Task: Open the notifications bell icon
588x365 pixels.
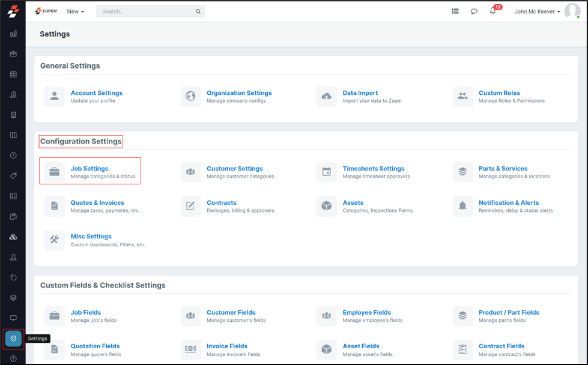Action: tap(493, 11)
